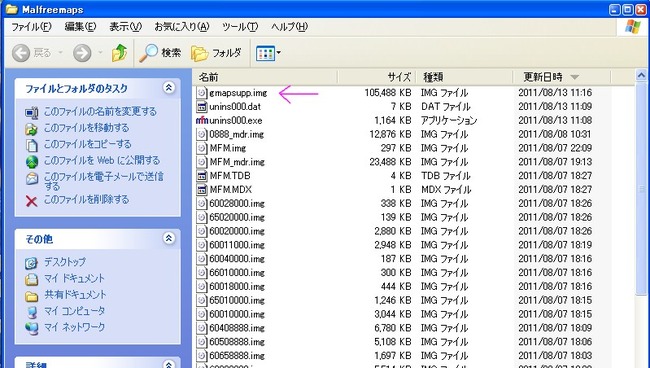Open 共有ドキュメント in Other Places
This screenshot has height=368, width=650.
click(x=75, y=295)
